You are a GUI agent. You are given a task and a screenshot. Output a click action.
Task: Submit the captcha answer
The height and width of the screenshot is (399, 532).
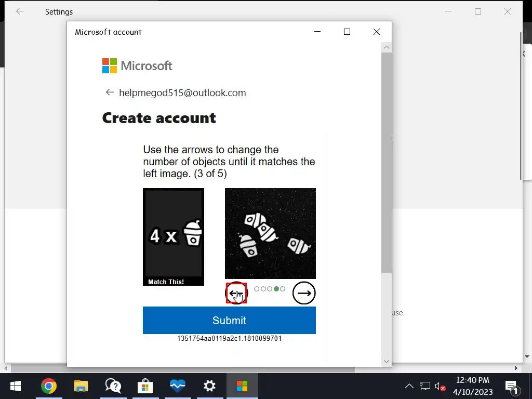coord(229,320)
